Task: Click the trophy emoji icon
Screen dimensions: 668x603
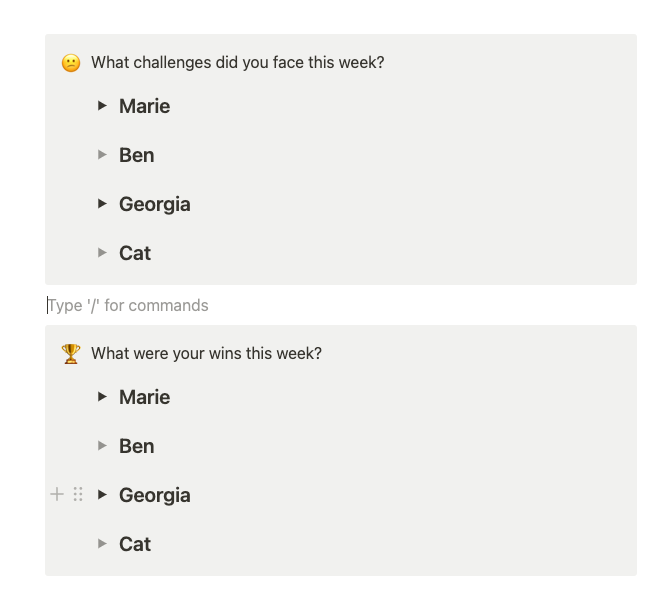Action: pos(71,354)
